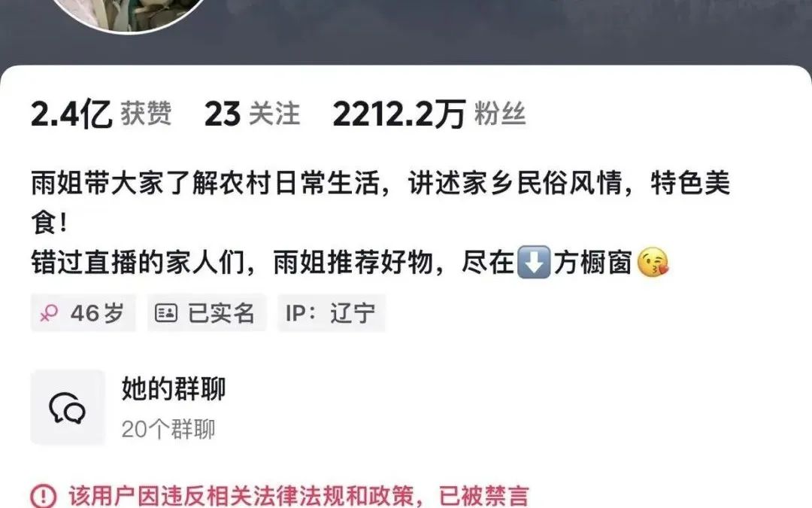Viewport: 812px width, 508px height.
Task: Open the 2212.2万 粉丝 followers list
Action: [x=429, y=114]
